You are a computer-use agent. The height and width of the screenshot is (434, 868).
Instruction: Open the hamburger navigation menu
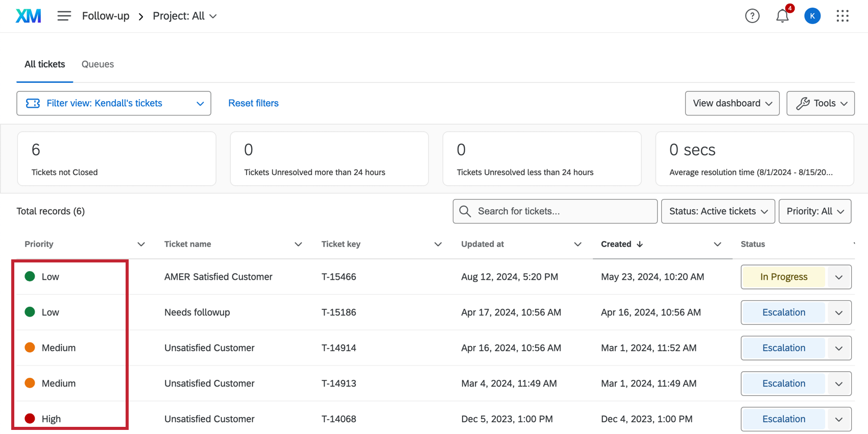point(64,16)
